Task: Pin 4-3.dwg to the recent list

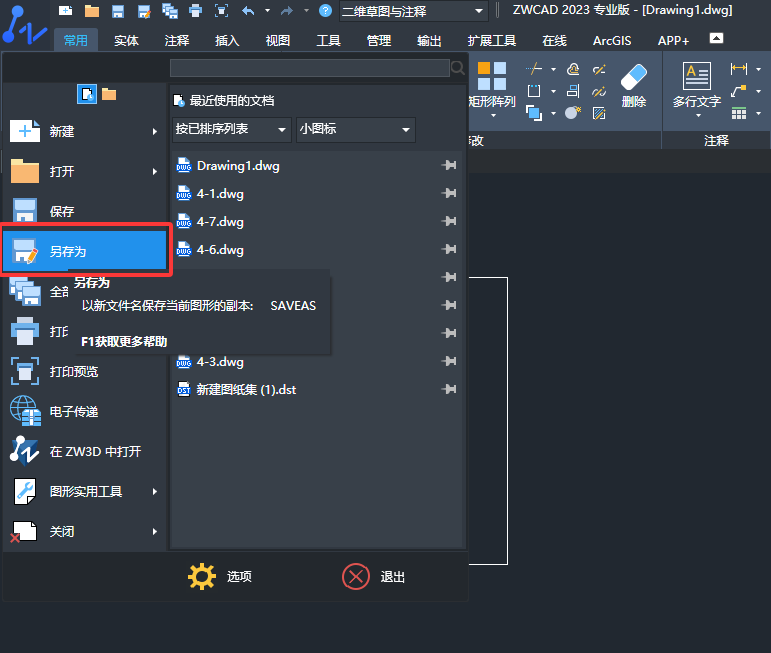Action: [449, 361]
